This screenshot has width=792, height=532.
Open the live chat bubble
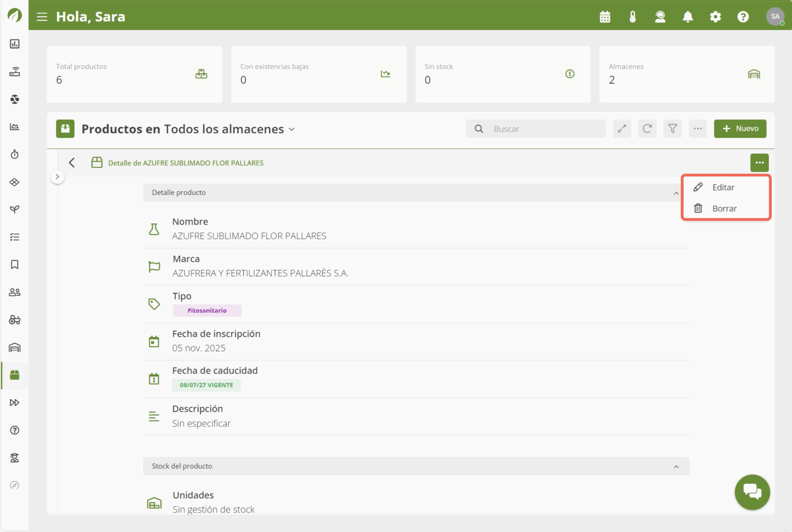pos(752,491)
